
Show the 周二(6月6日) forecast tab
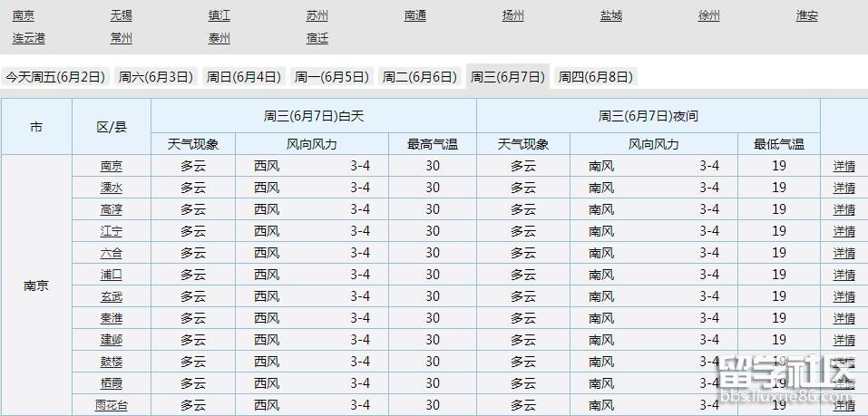click(x=420, y=77)
